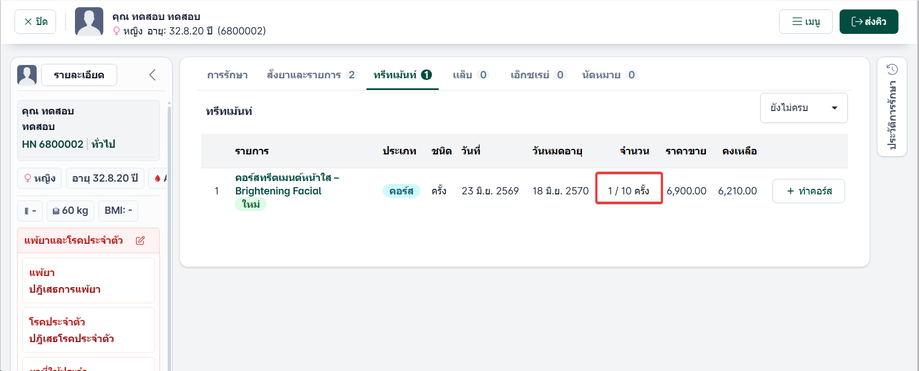Screen dimensions: 919x371
Task: Select the แล็บ tab
Action: [x=471, y=75]
